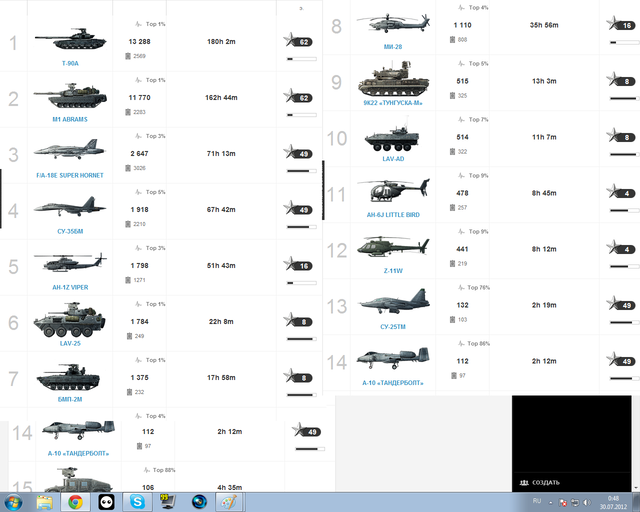The width and height of the screenshot is (640, 512).
Task: Click the network icon with red X in tray
Action: [563, 502]
